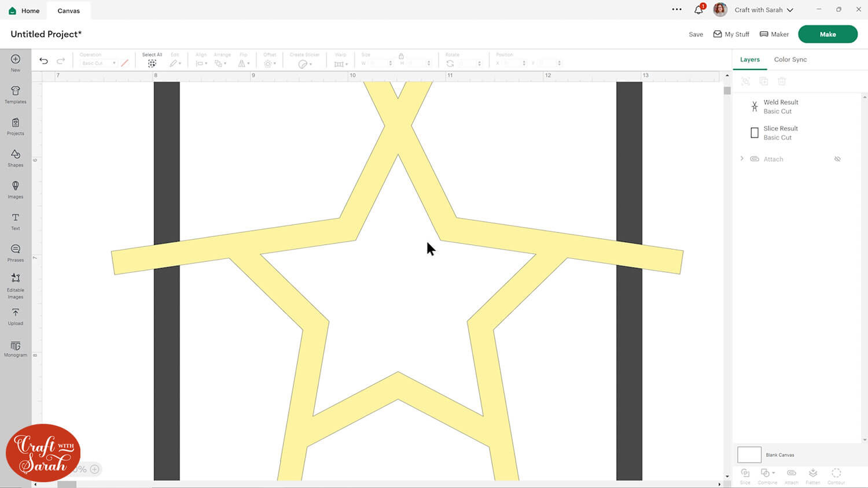This screenshot has height=488, width=868.
Task: Click the Slice tool in Layers panel
Action: click(x=745, y=476)
